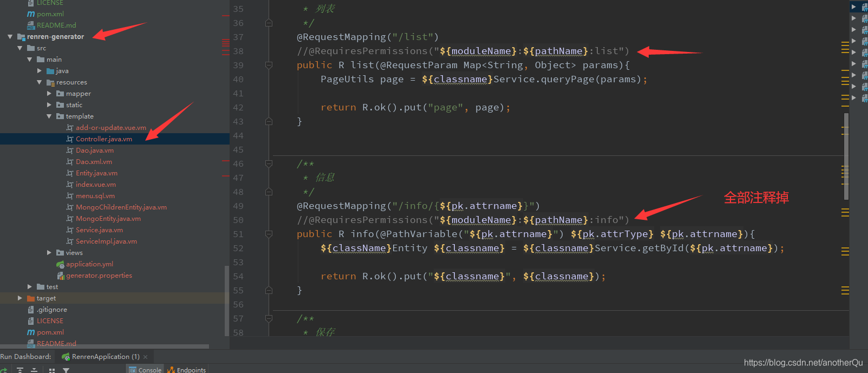The image size is (868, 373).
Task: Click Collapse All icon in Run Dashboard toolbar
Action: (34, 370)
